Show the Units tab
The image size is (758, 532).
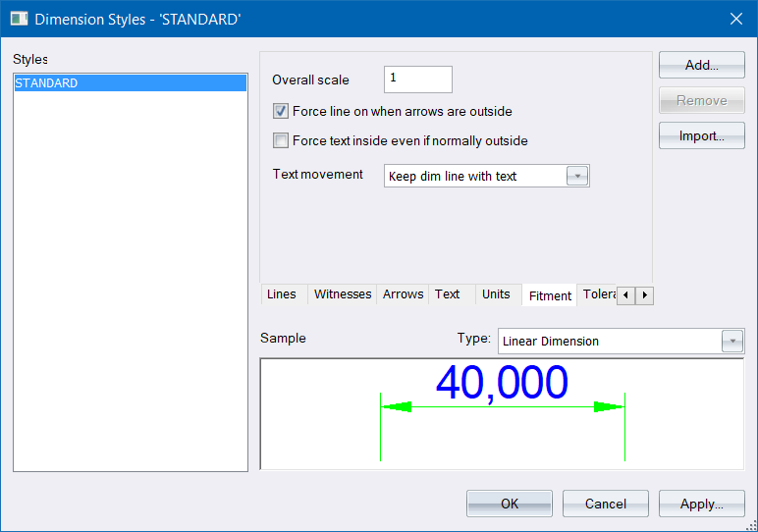point(496,294)
